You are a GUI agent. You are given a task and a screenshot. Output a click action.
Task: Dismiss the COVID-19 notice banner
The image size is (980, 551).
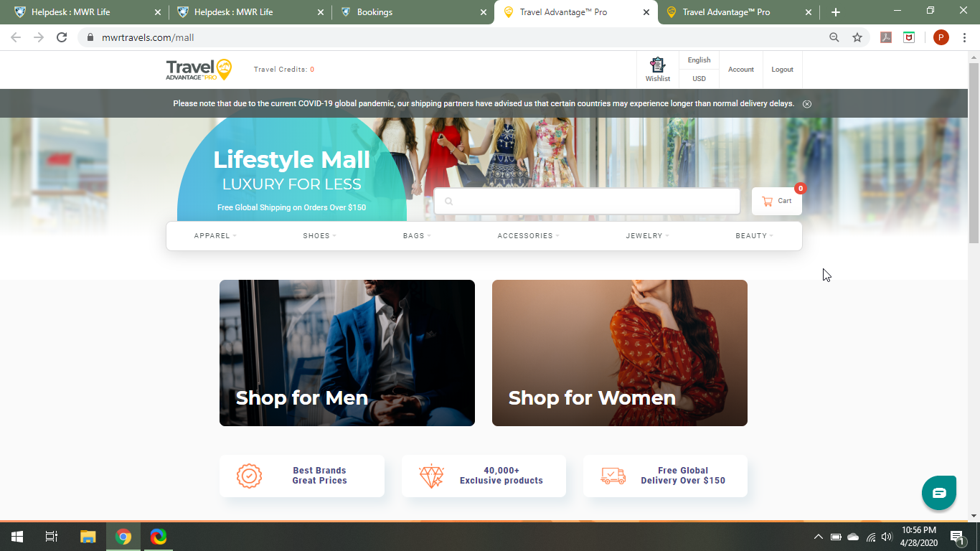807,104
